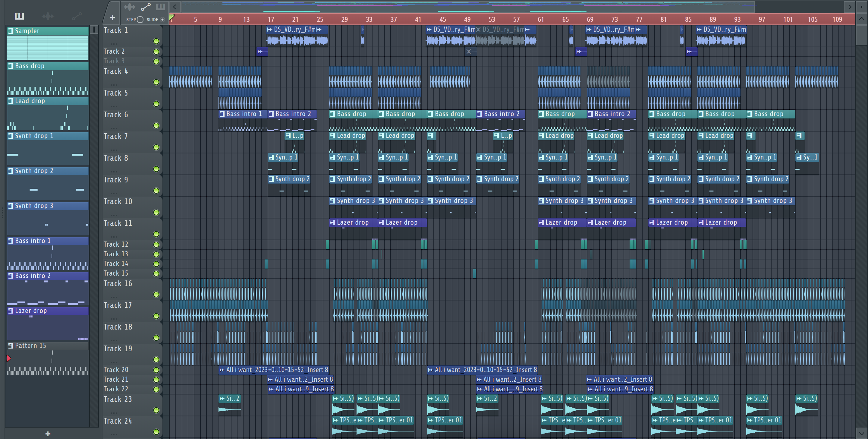Show automation clips tab in picker
The width and height of the screenshot is (868, 439).
[77, 16]
